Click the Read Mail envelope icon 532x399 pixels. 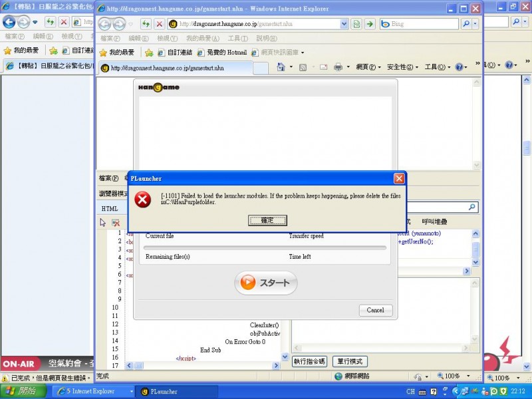324,67
